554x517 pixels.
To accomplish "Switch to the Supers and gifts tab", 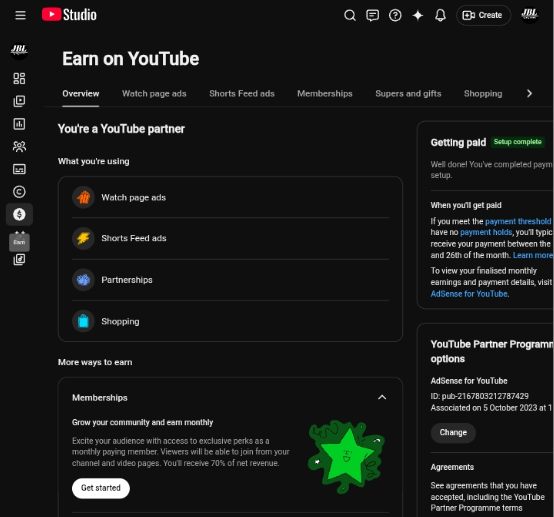I will pyautogui.click(x=408, y=94).
